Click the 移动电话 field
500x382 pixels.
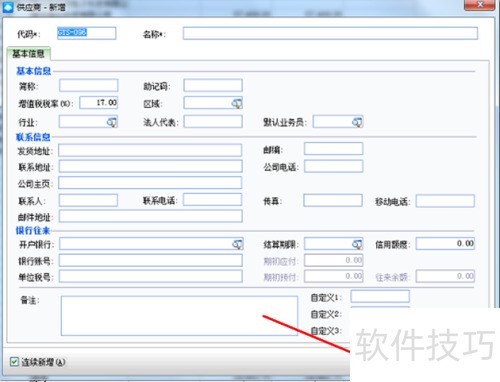(x=445, y=201)
